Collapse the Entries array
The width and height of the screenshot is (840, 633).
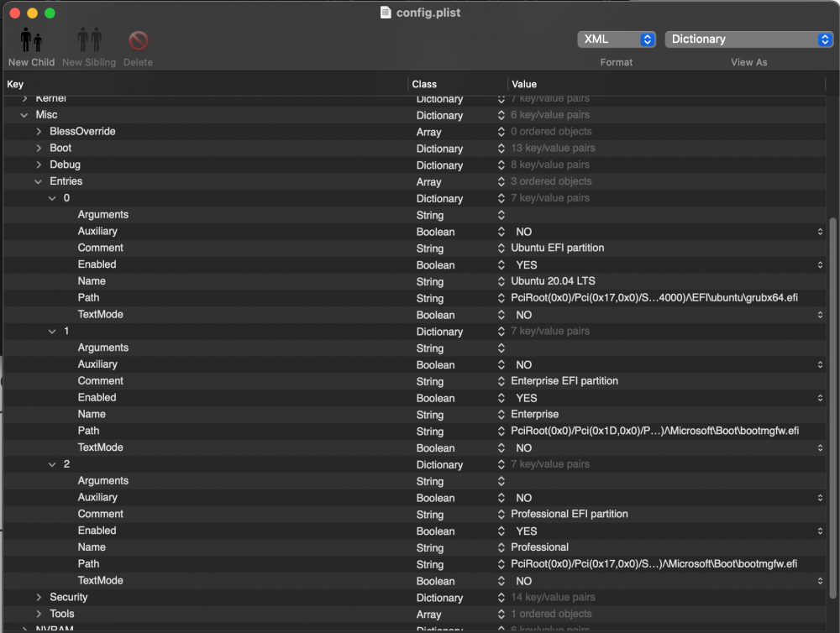38,181
